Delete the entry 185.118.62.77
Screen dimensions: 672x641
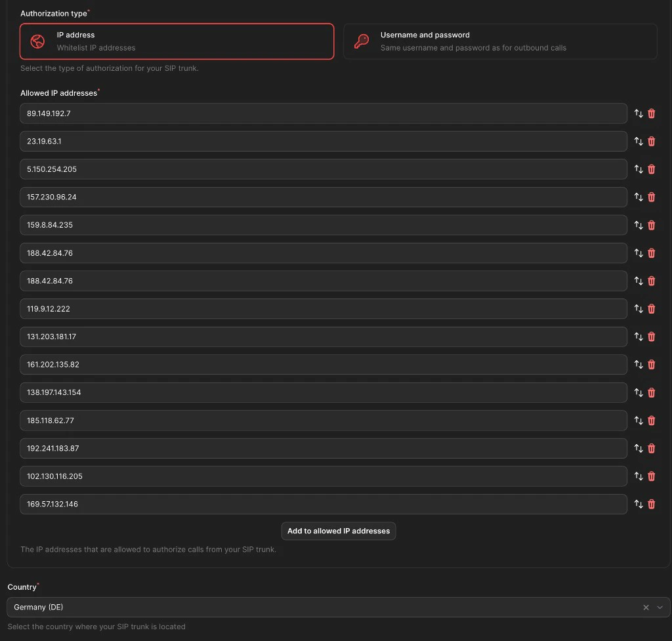coord(651,420)
